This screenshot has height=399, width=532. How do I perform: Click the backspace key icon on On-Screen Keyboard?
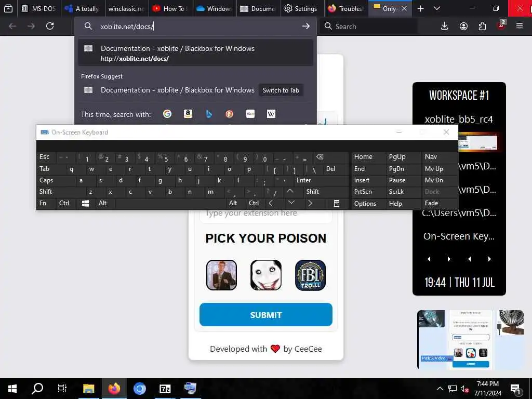[x=330, y=157]
